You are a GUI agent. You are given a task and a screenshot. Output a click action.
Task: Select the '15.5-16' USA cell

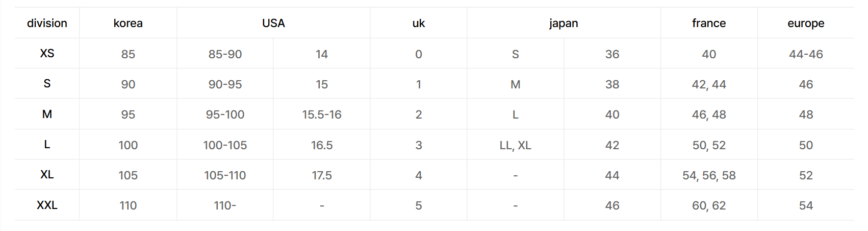[x=322, y=114]
